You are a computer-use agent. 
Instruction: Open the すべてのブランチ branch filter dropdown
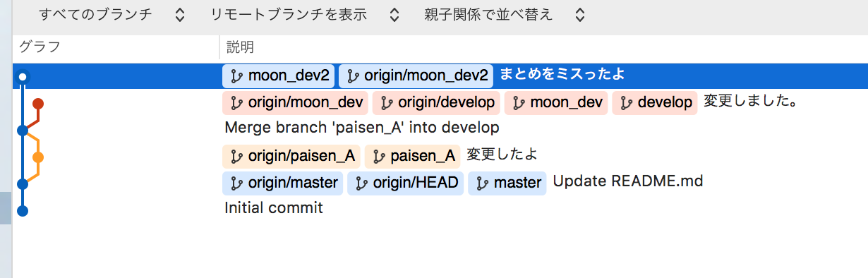(111, 15)
